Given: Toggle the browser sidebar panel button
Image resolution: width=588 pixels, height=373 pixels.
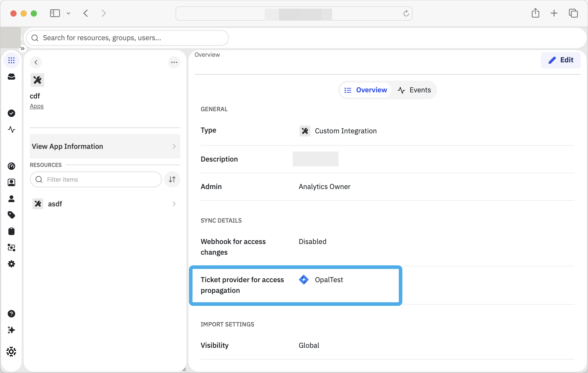Looking at the screenshot, I should [55, 13].
